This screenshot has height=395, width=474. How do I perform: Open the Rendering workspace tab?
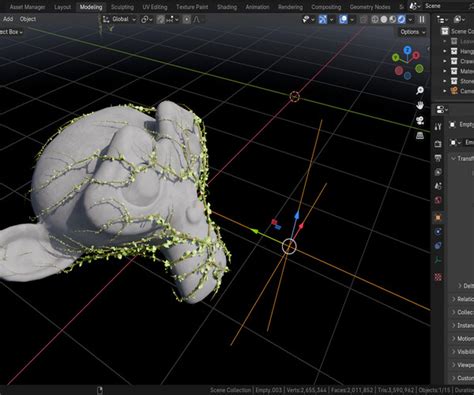tap(290, 7)
